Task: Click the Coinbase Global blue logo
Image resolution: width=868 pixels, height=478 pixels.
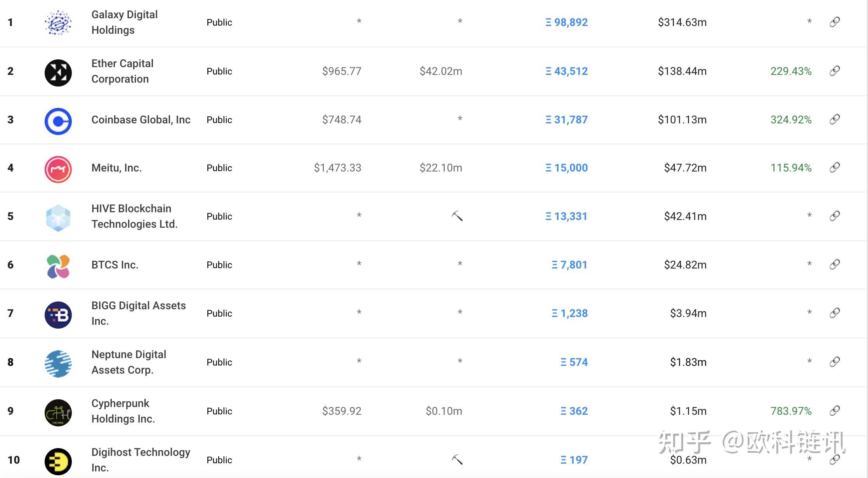Action: (58, 121)
